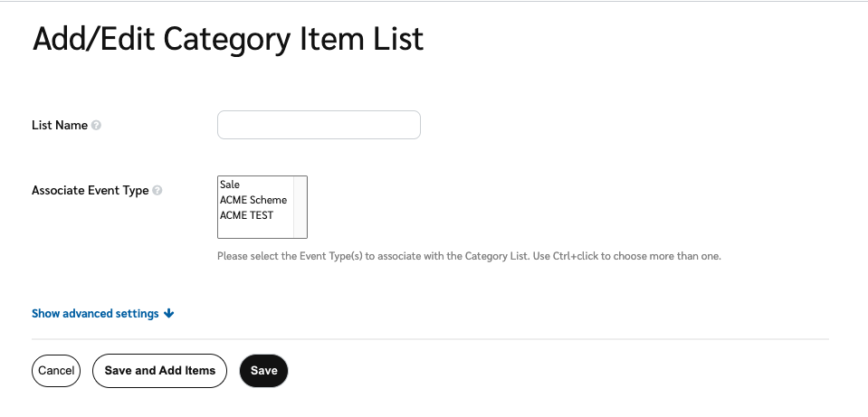Click the help icon beside Associate Event Type
The image size is (868, 417).
point(157,191)
